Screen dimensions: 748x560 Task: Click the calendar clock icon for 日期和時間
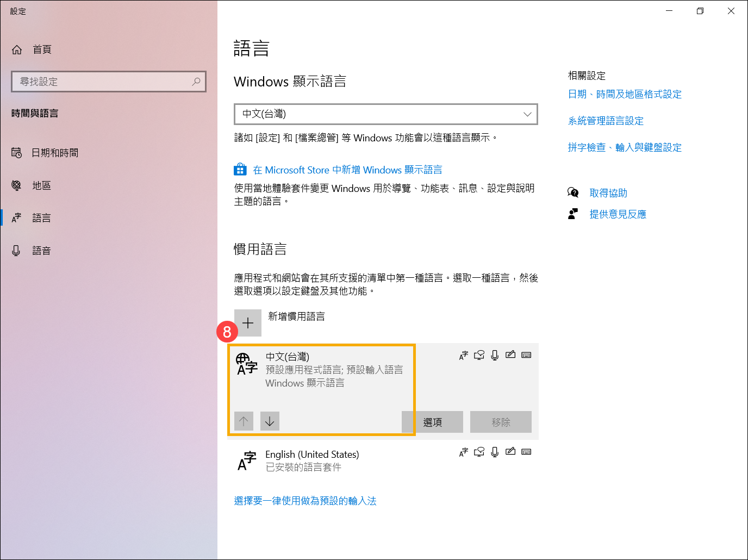pos(17,153)
